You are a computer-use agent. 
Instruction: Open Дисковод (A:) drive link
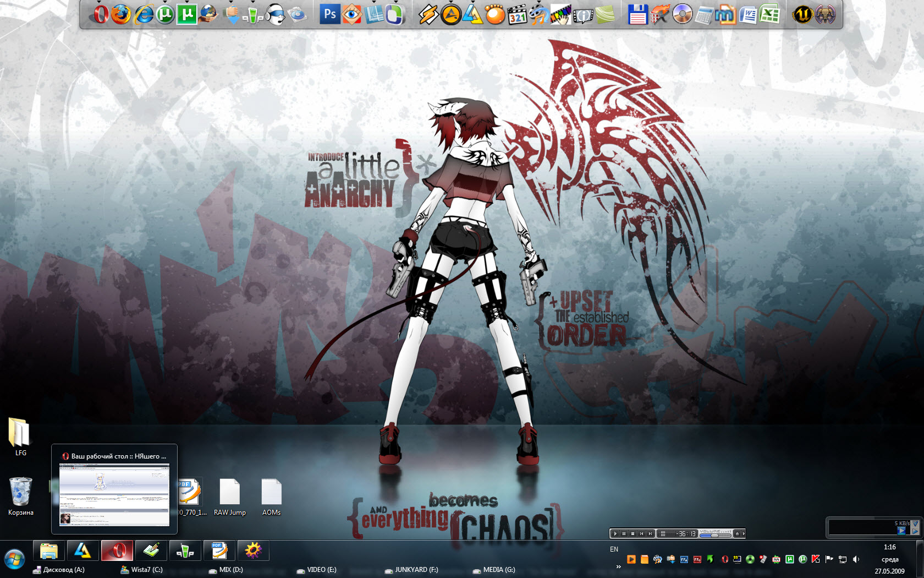tap(59, 570)
